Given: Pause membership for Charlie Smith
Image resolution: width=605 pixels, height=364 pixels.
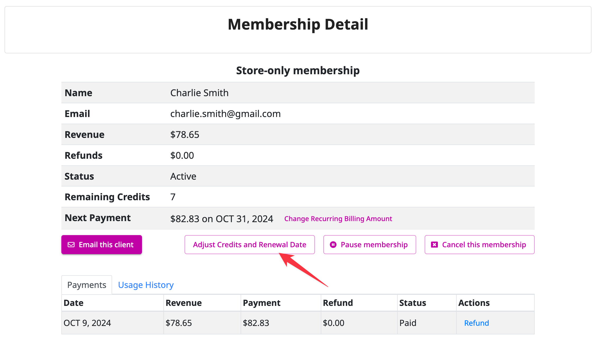Looking at the screenshot, I should click(370, 245).
